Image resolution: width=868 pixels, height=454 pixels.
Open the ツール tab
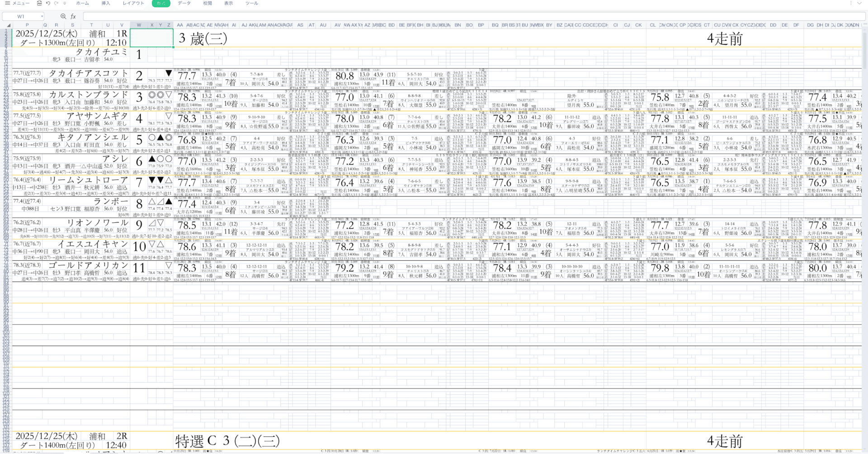tap(252, 3)
